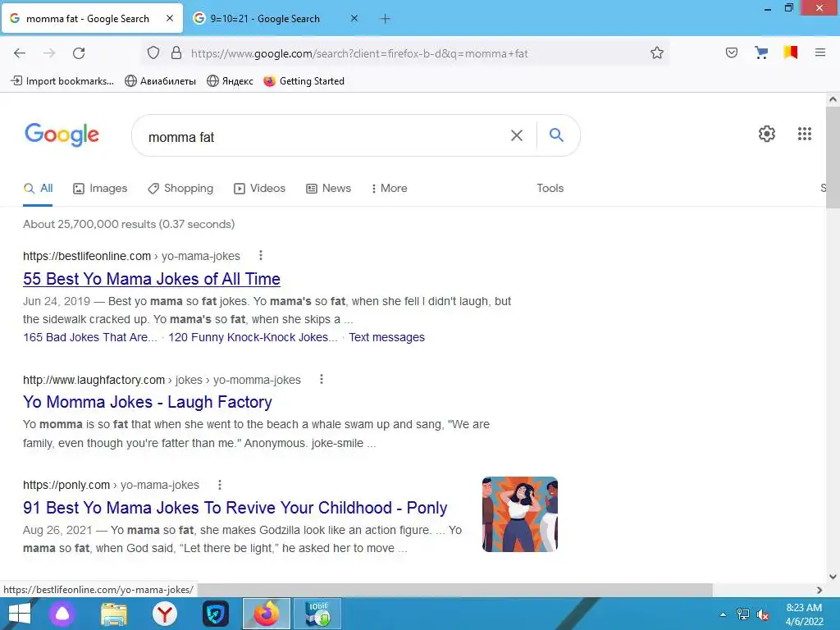Open the Google apps grid
This screenshot has width=840, height=630.
(x=804, y=134)
